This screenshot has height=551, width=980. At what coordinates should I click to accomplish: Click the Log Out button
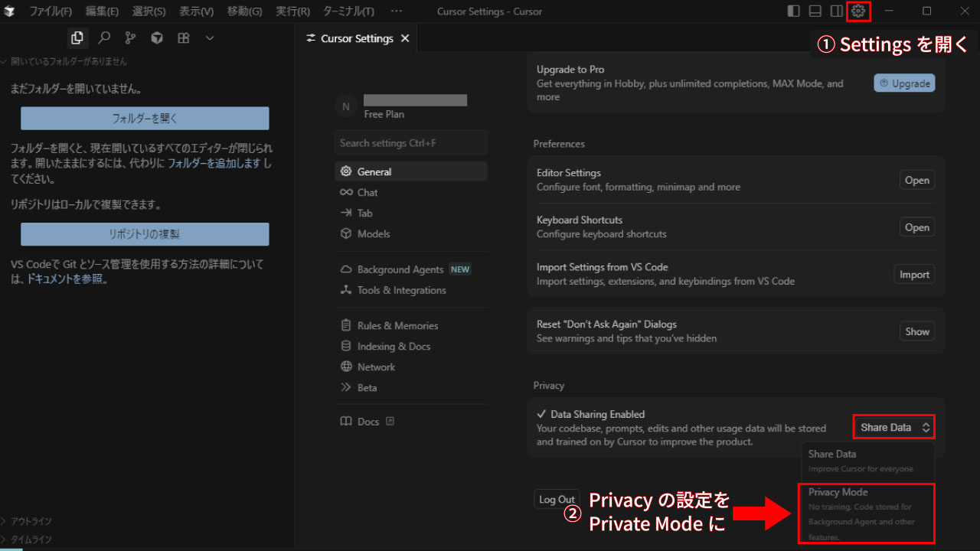tap(557, 499)
